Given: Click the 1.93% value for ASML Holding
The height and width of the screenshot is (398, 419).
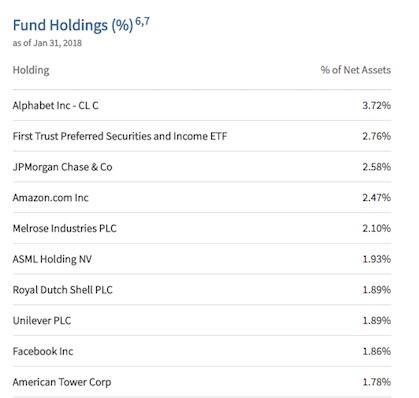Looking at the screenshot, I should 377,259.
